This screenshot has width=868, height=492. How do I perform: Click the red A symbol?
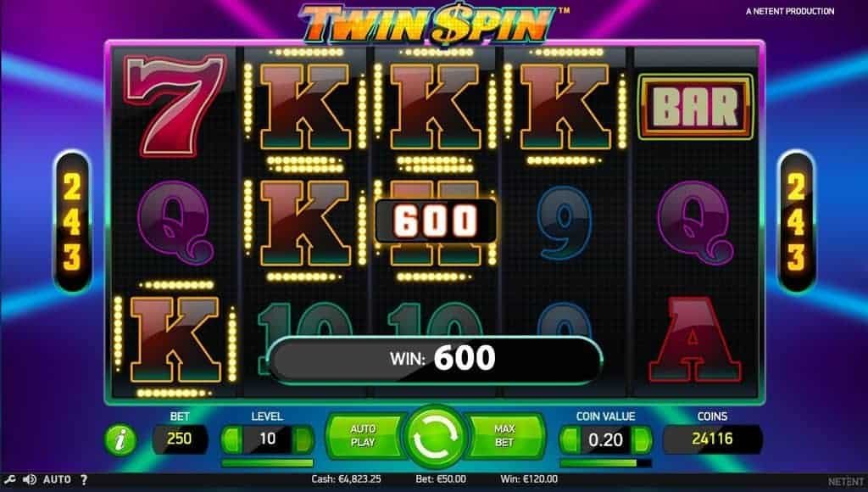tap(695, 339)
